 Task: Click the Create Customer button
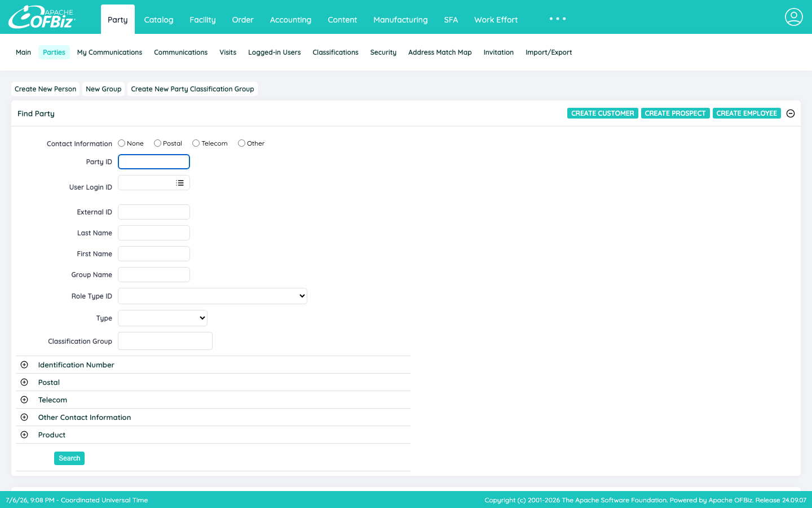pyautogui.click(x=603, y=113)
